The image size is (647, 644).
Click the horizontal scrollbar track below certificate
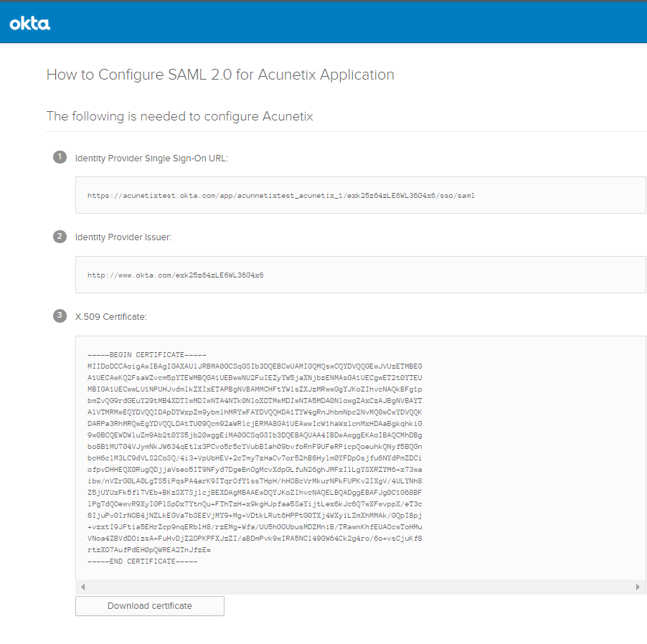[x=361, y=587]
